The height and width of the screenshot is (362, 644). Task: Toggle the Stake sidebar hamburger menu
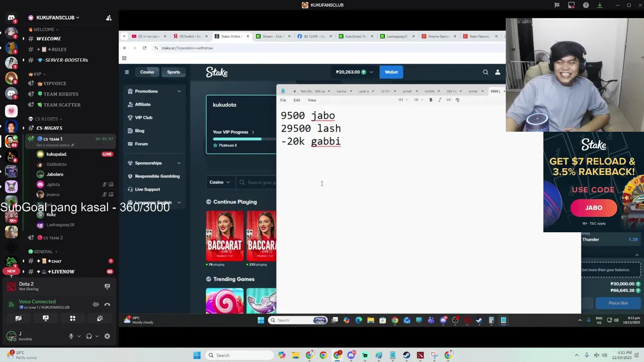(127, 72)
